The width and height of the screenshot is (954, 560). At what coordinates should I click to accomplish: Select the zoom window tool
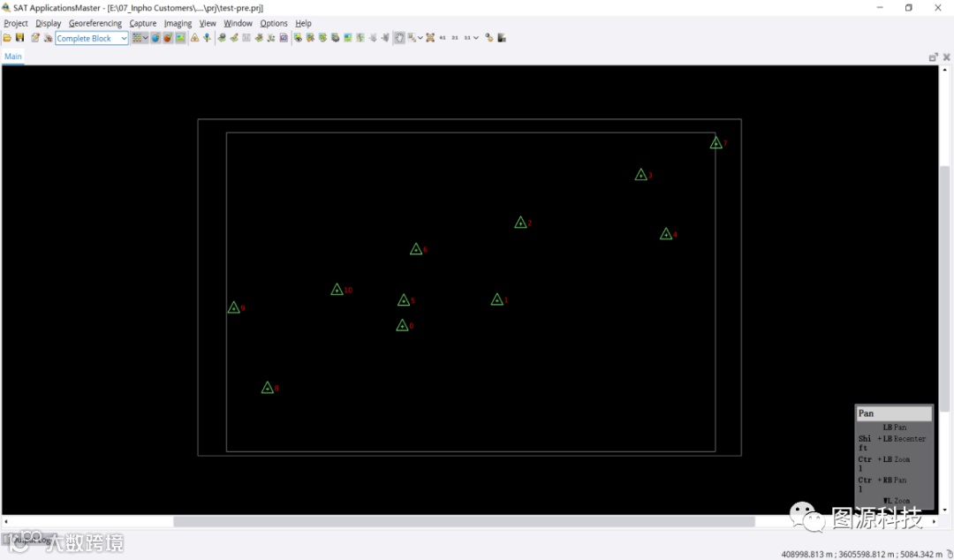click(412, 38)
